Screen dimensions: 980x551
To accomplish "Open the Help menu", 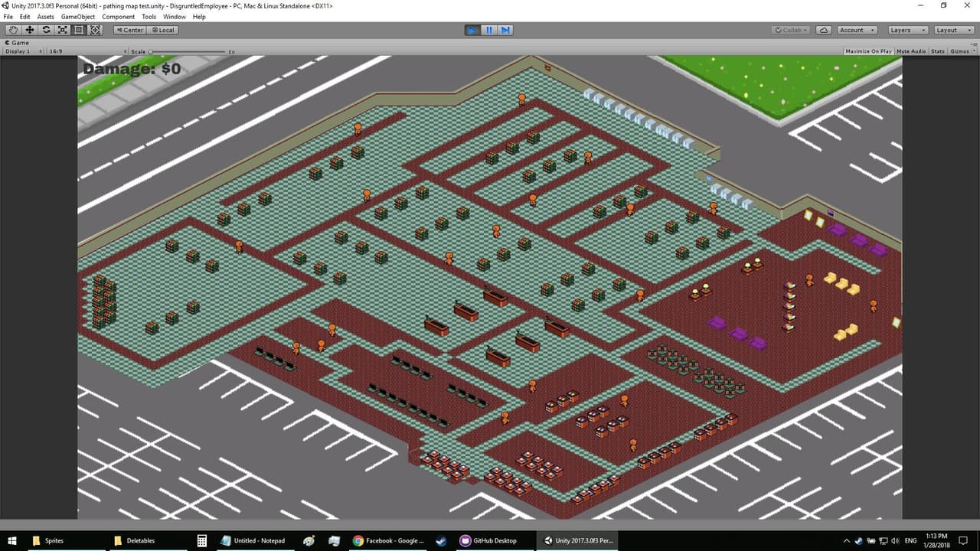I will coord(199,17).
